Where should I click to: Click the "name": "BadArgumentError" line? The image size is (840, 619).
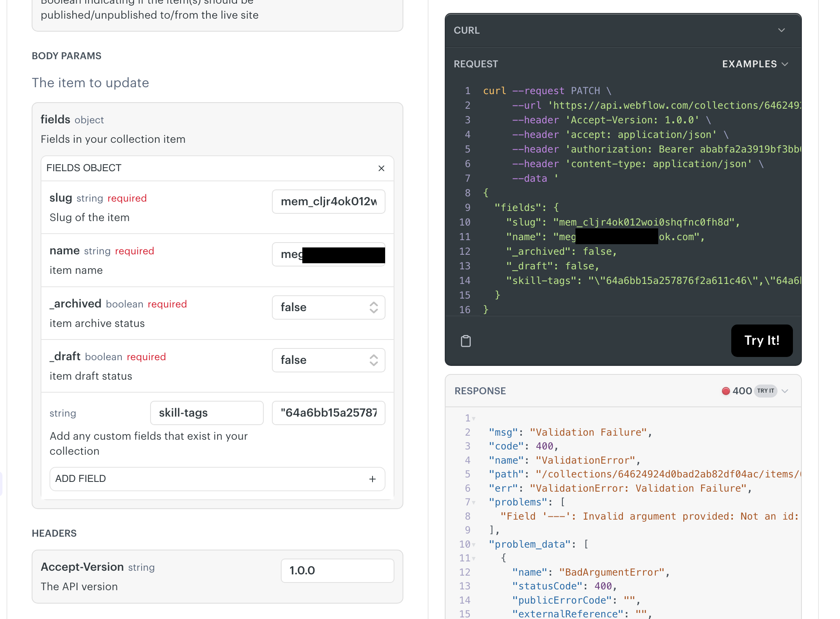(590, 572)
